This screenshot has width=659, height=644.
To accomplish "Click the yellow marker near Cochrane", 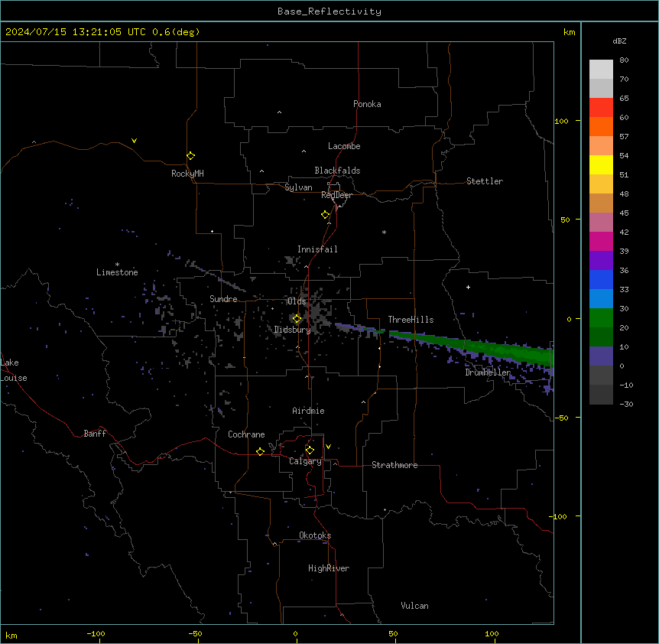I will click(260, 451).
